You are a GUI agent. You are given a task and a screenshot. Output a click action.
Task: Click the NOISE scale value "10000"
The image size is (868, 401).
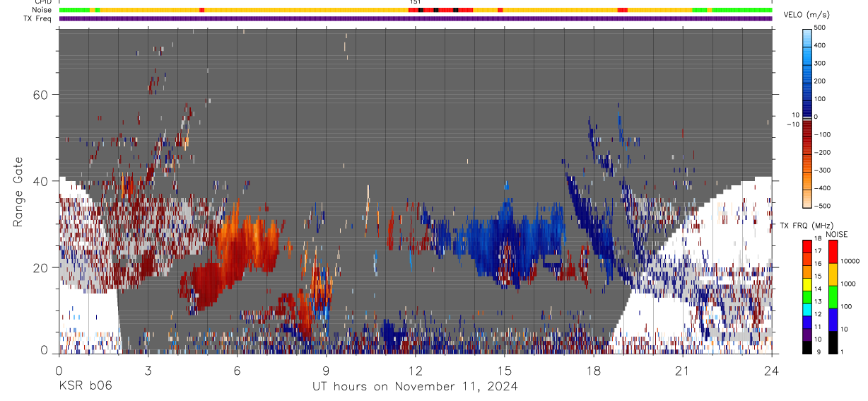coord(850,261)
